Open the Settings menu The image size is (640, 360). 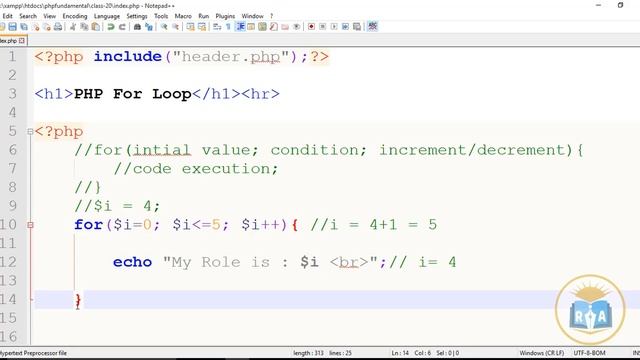137,16
